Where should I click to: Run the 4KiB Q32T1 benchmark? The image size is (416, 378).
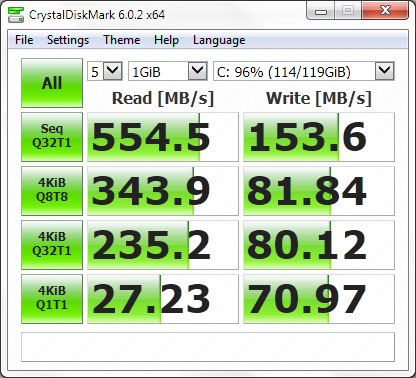(52, 245)
